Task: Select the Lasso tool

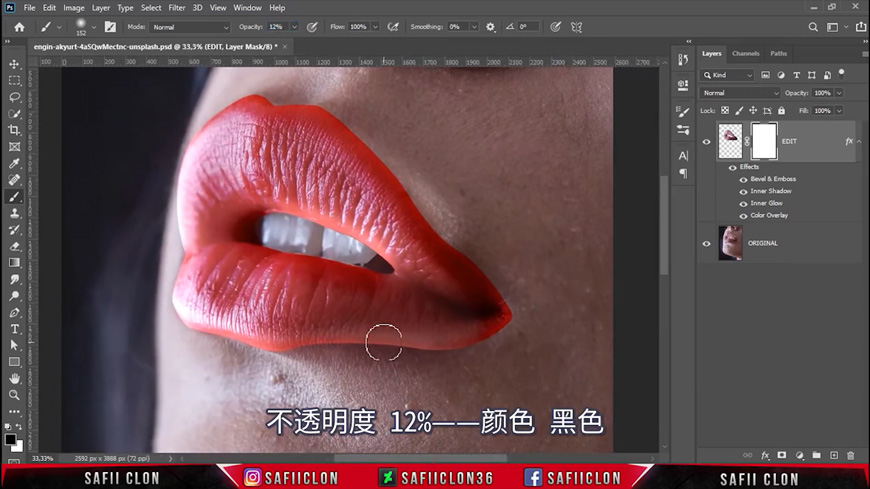Action: pyautogui.click(x=14, y=98)
